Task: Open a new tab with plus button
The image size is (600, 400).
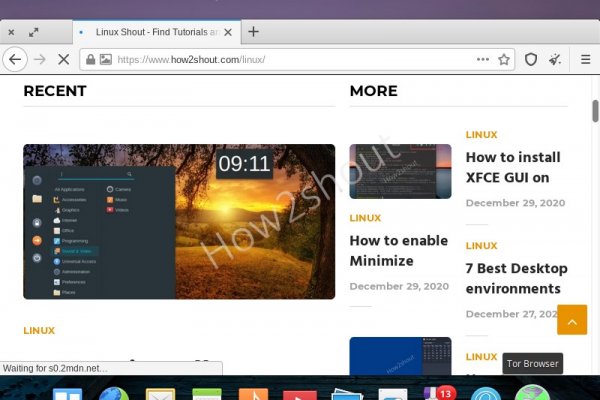Action: pyautogui.click(x=253, y=32)
